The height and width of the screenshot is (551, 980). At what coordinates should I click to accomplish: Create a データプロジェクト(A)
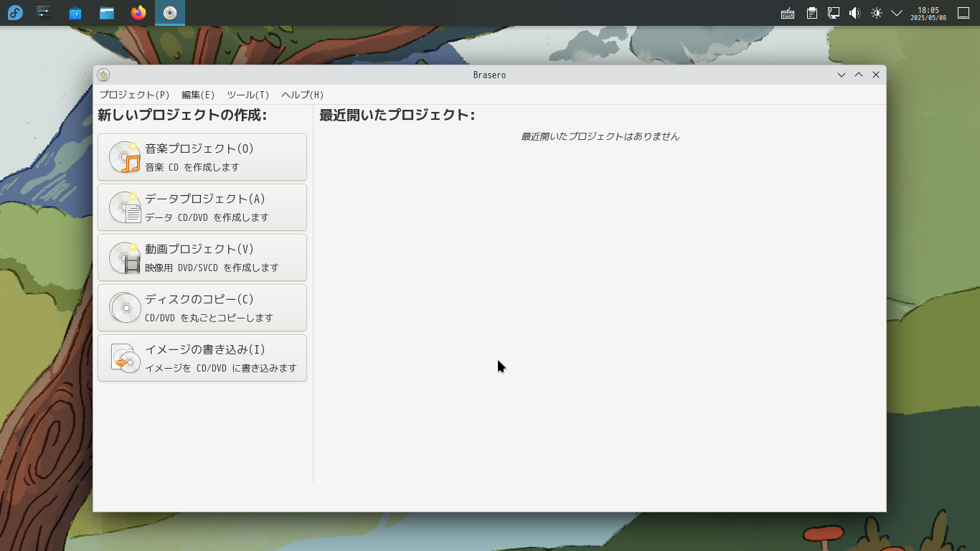click(x=202, y=207)
